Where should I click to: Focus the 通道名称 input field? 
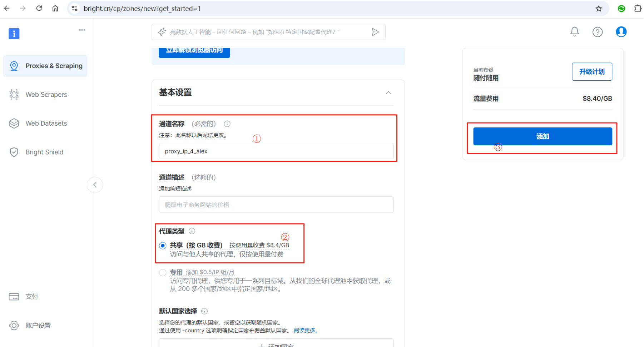click(276, 151)
